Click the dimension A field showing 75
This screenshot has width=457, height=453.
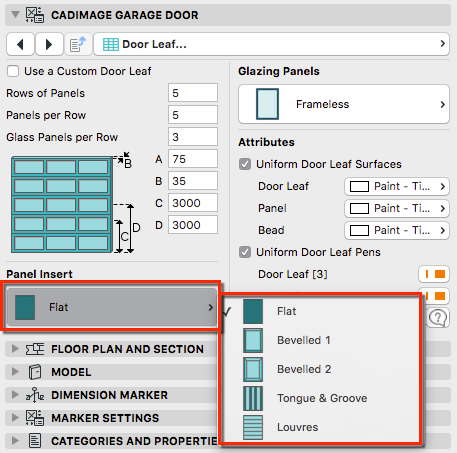[193, 159]
